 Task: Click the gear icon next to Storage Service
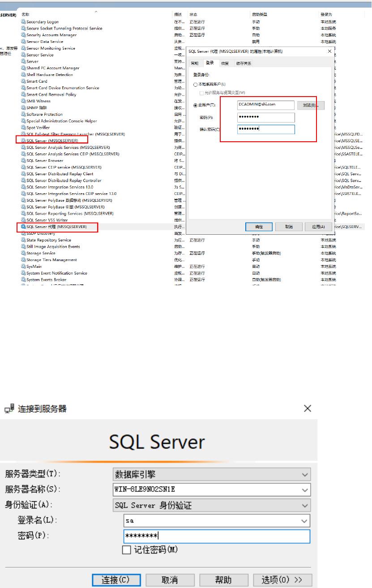pos(23,253)
